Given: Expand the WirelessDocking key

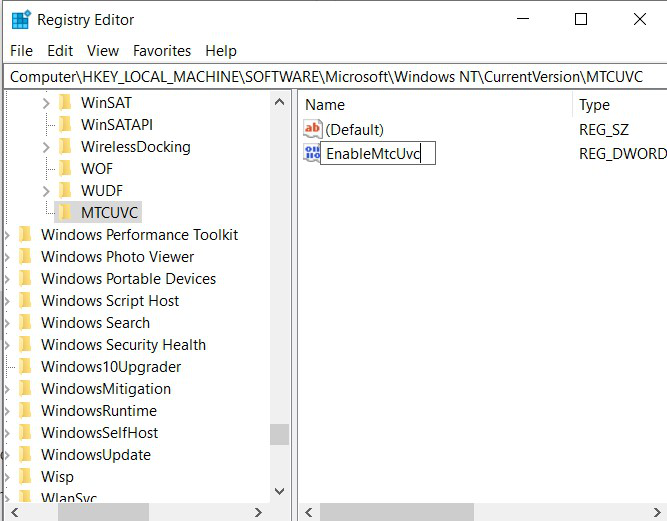Looking at the screenshot, I should click(46, 147).
